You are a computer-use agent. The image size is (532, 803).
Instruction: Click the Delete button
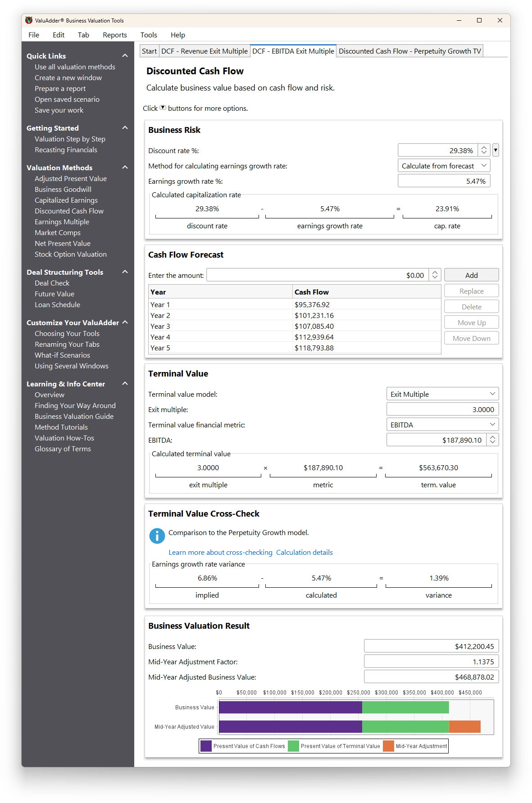click(471, 307)
